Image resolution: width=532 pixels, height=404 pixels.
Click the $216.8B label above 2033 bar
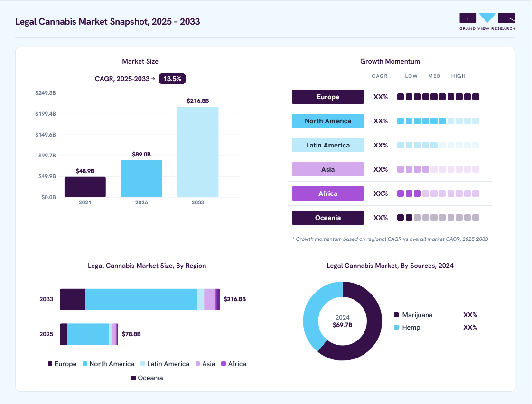(198, 101)
